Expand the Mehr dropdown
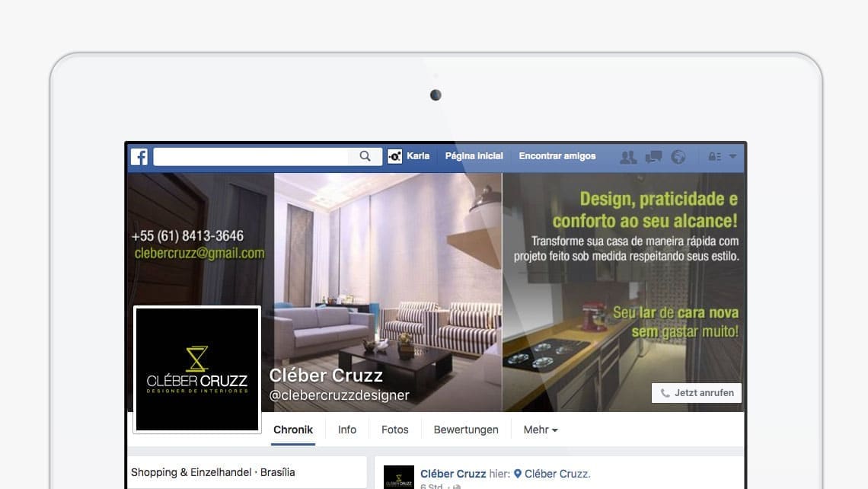Viewport: 868px width, 489px height. point(541,430)
